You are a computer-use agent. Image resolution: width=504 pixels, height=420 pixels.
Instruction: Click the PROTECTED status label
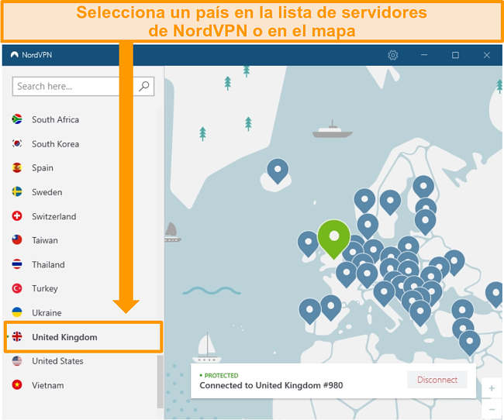pyautogui.click(x=219, y=375)
